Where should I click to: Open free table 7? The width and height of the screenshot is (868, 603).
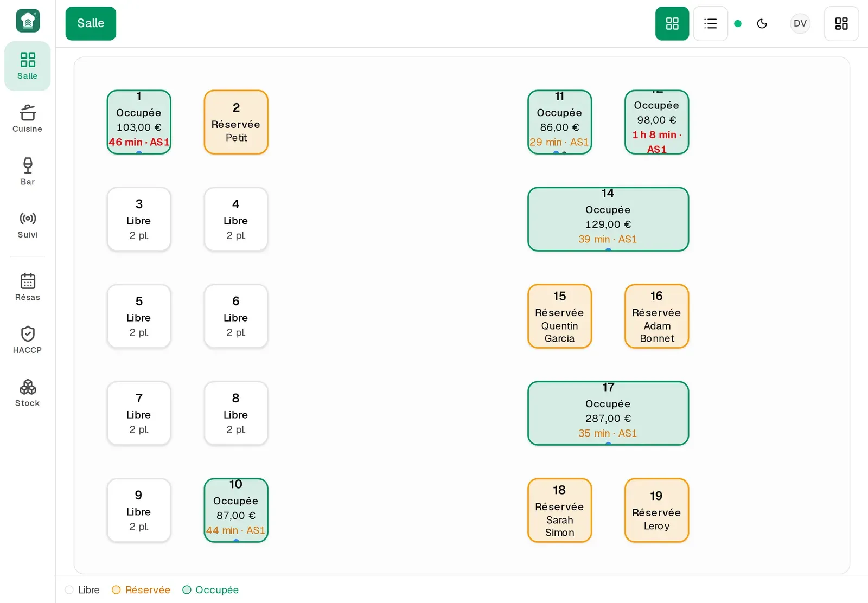pyautogui.click(x=139, y=413)
